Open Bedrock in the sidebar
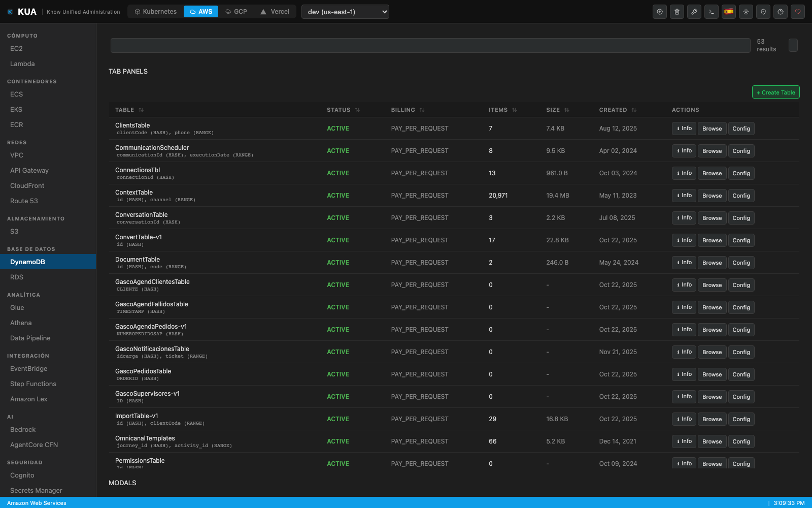812x508 pixels. 48,430
